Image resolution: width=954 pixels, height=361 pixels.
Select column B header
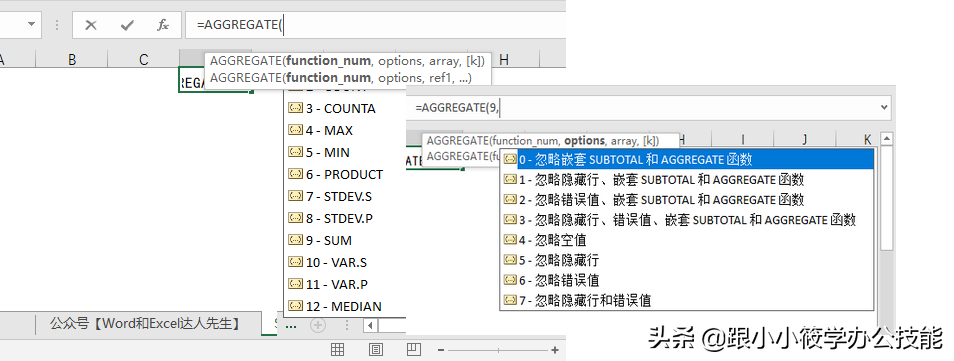click(72, 59)
